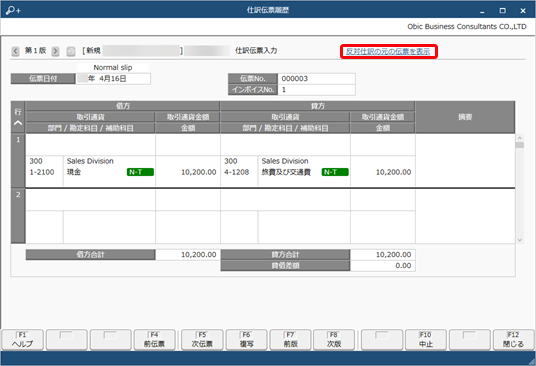Click debit amount 10,200.00 in row 1
Screen dimensions: 536x366
199,172
